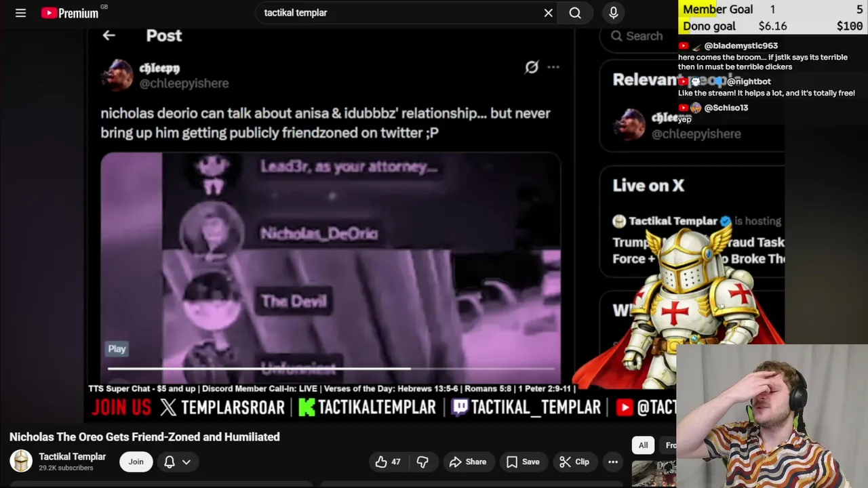The width and height of the screenshot is (868, 488).
Task: Click @Schiso13 chat username
Action: 726,108
